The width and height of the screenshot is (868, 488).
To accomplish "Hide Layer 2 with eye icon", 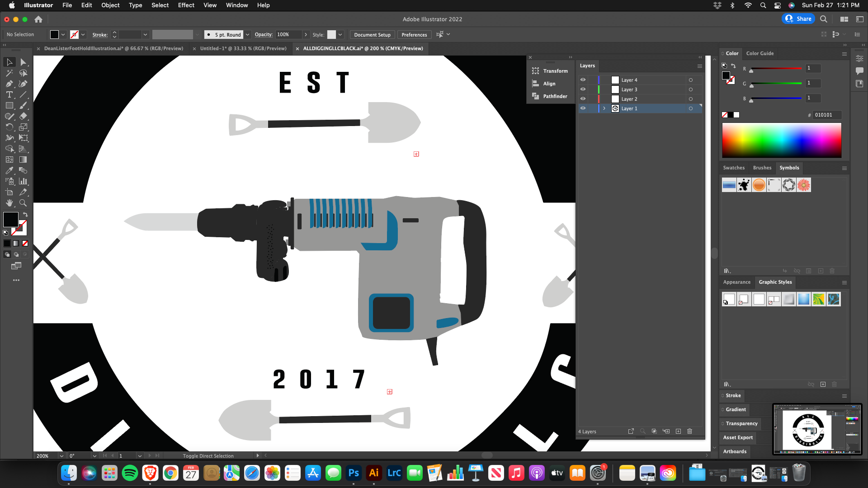I will (x=583, y=99).
